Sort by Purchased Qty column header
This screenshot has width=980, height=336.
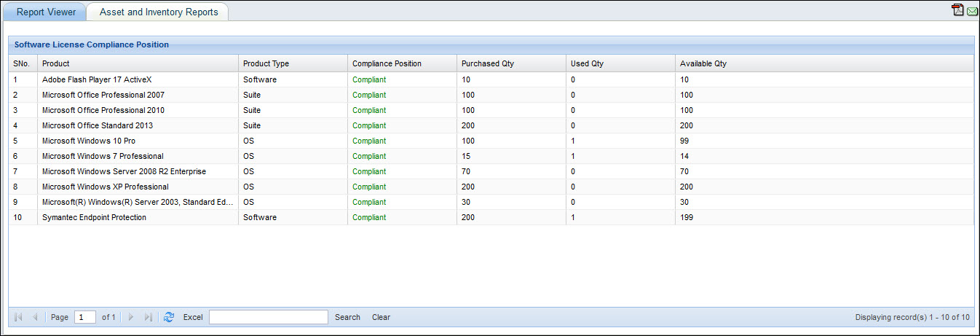488,63
